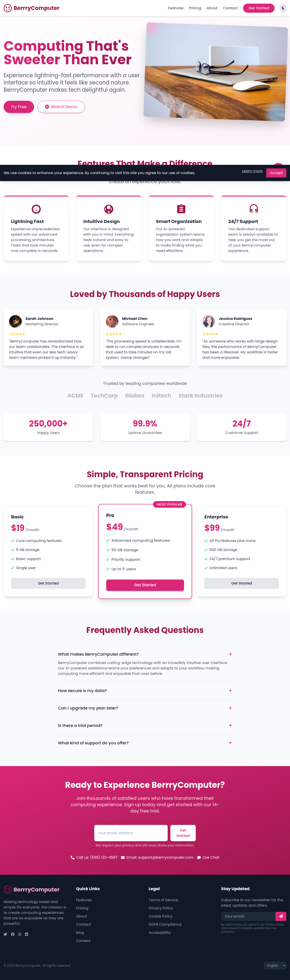Viewport: 290px width, 980px height.
Task: Accept the cookie consent banner
Action: [276, 173]
